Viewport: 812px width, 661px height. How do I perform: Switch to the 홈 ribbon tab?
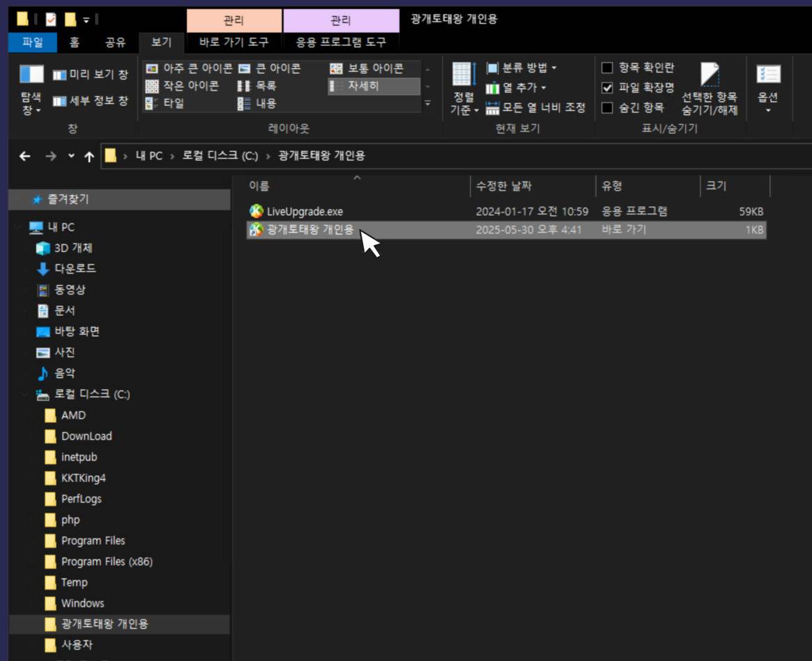coord(74,42)
